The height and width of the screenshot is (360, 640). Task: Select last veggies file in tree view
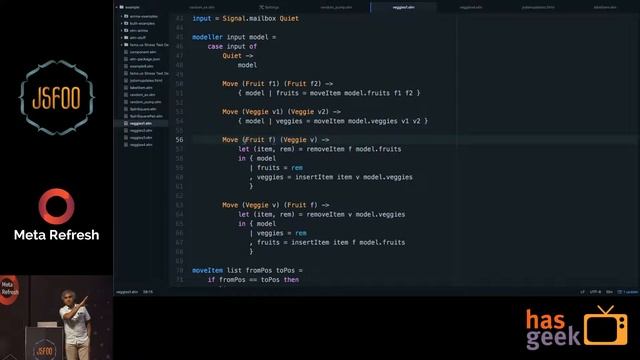141,145
